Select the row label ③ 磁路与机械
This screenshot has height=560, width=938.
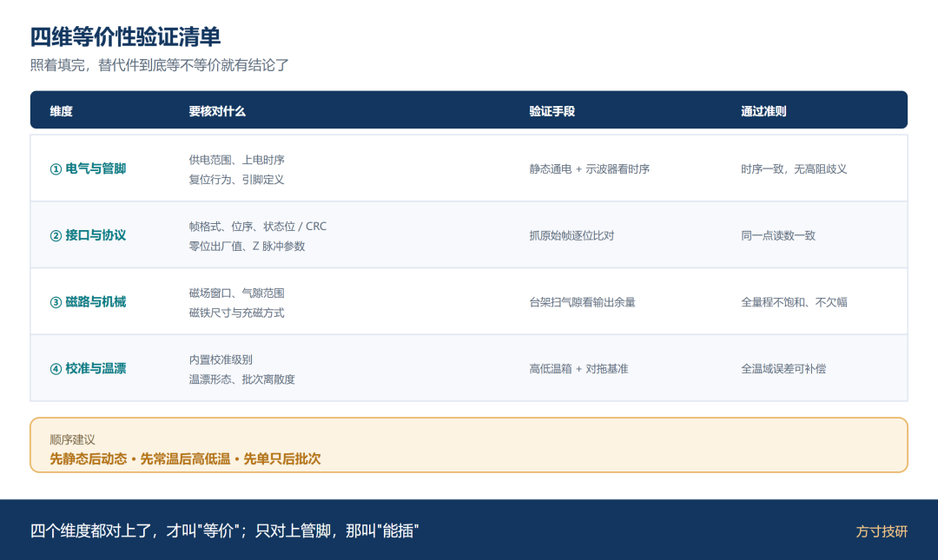88,301
